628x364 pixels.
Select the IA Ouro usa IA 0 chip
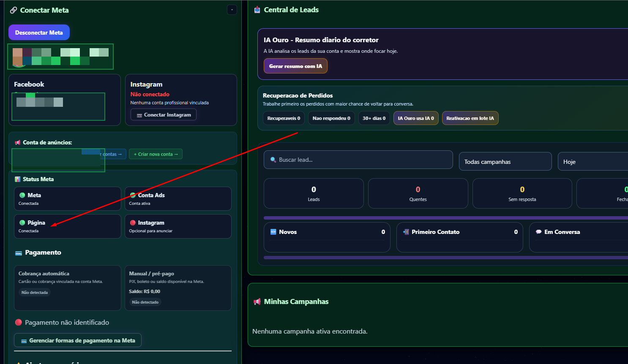point(416,118)
